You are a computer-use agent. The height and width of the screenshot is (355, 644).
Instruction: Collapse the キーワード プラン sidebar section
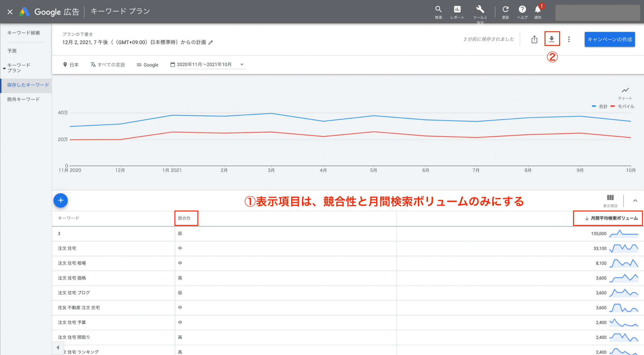coord(4,68)
